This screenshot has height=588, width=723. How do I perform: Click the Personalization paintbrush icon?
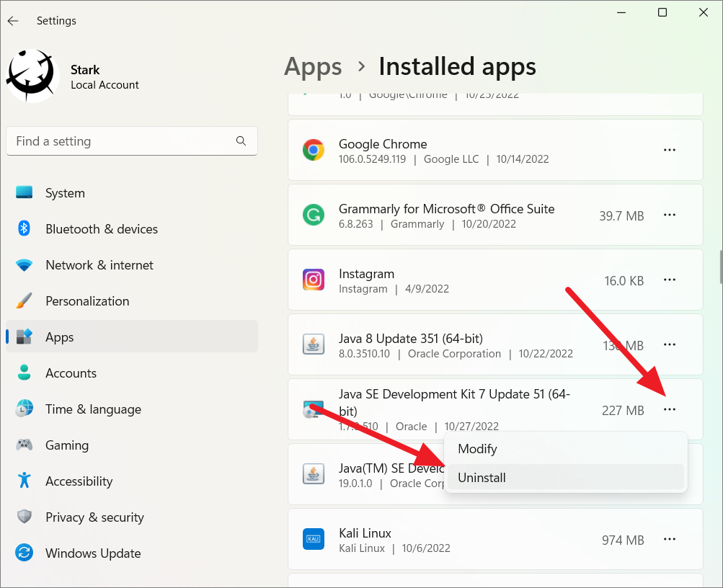[24, 300]
